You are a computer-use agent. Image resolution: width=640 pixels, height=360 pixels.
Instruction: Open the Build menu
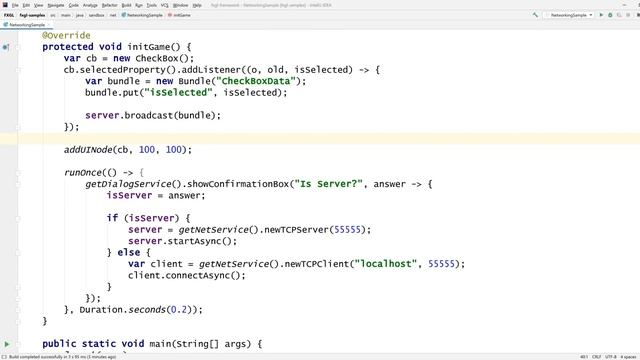coord(127,5)
